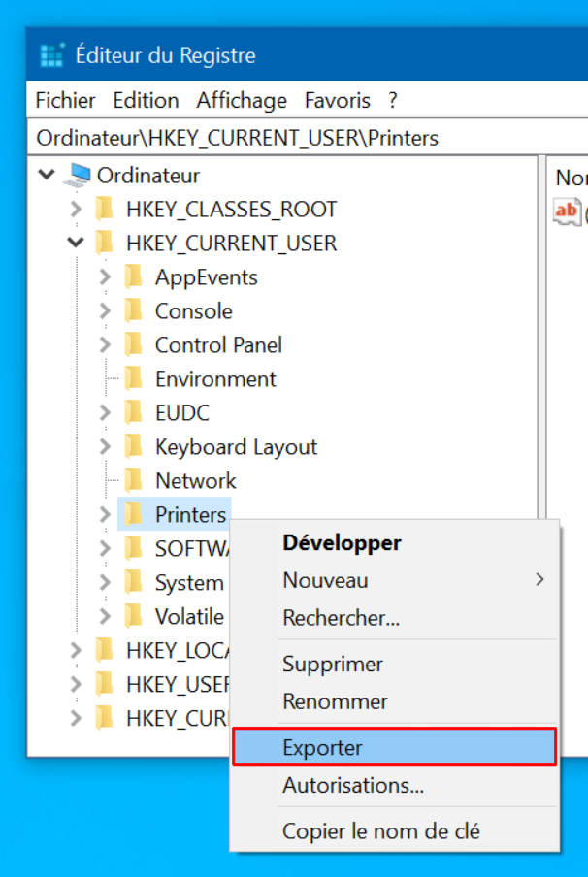Expand the SOFTWARE key chevron
This screenshot has height=877, width=588.
click(105, 549)
